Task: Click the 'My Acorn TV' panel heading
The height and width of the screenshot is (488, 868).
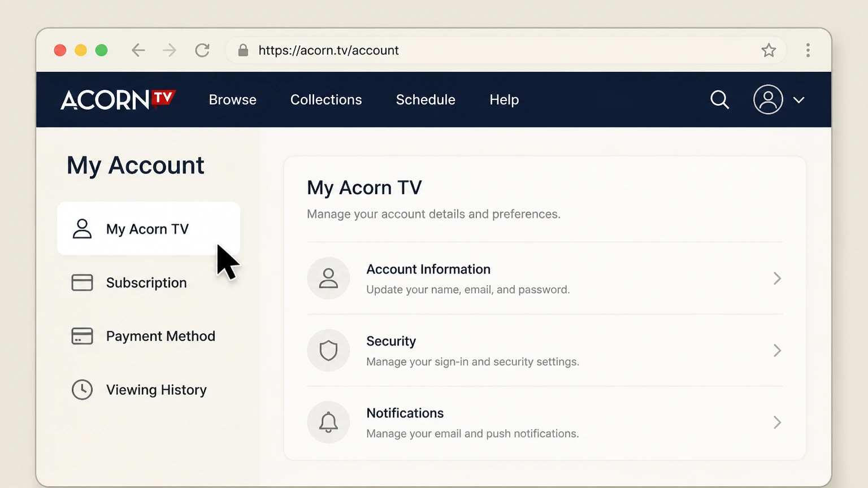Action: pyautogui.click(x=364, y=188)
